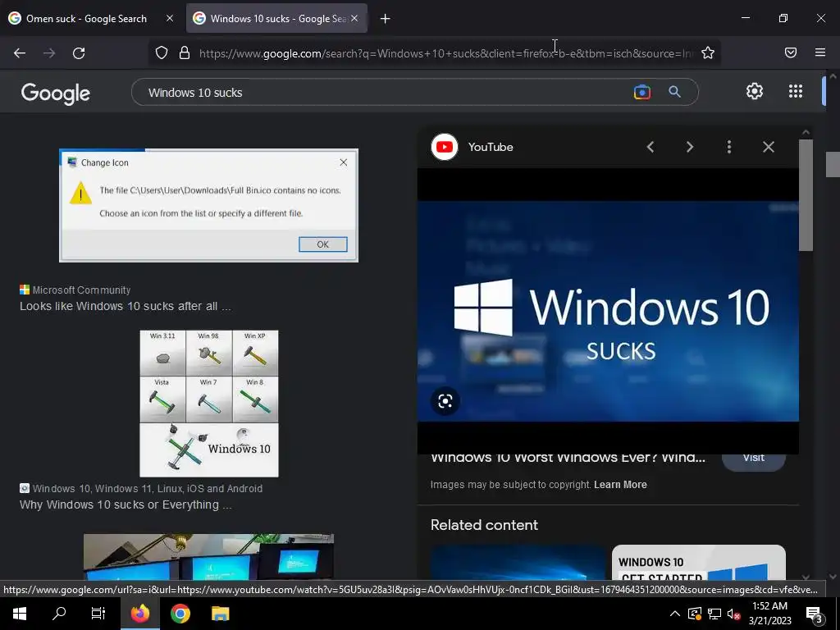The width and height of the screenshot is (840, 630).
Task: Click the 'Related content' heading
Action: 484,525
